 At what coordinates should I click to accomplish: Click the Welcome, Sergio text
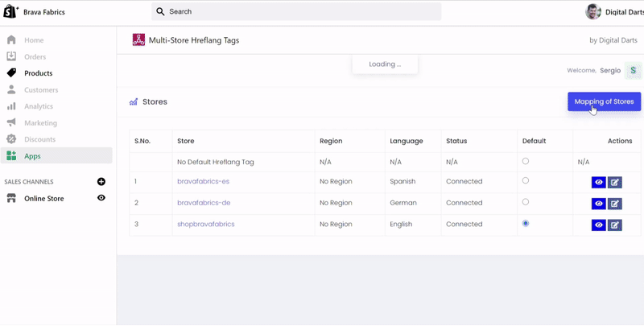pyautogui.click(x=593, y=71)
